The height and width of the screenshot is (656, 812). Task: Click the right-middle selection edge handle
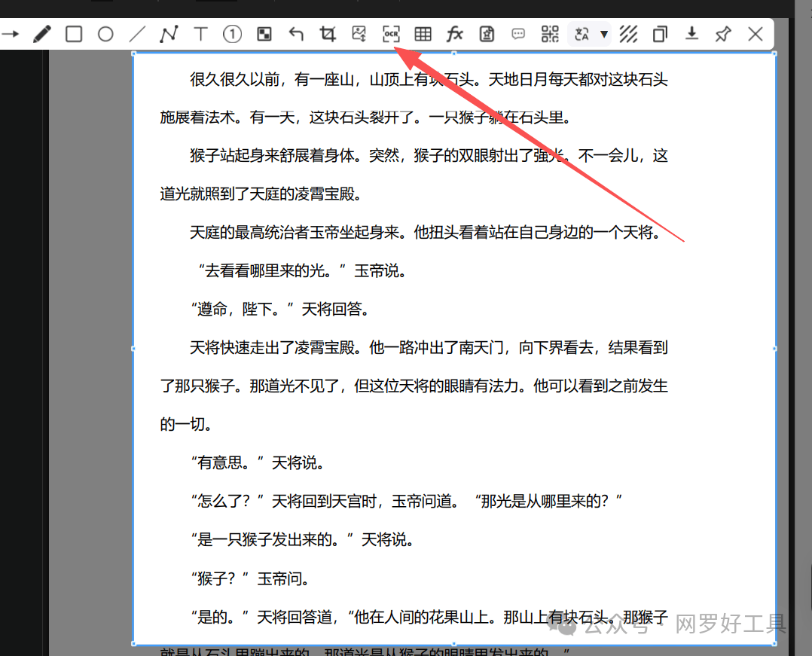pos(774,349)
